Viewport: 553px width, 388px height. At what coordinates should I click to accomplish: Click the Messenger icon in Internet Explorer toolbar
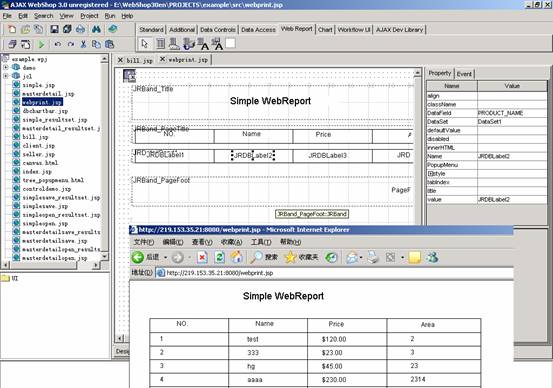click(432, 257)
